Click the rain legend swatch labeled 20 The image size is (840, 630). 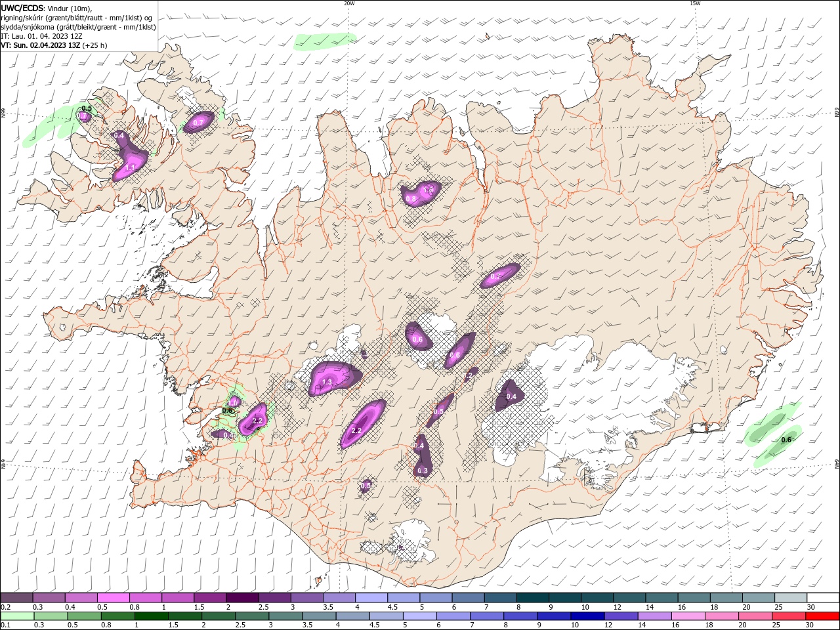coord(755,616)
